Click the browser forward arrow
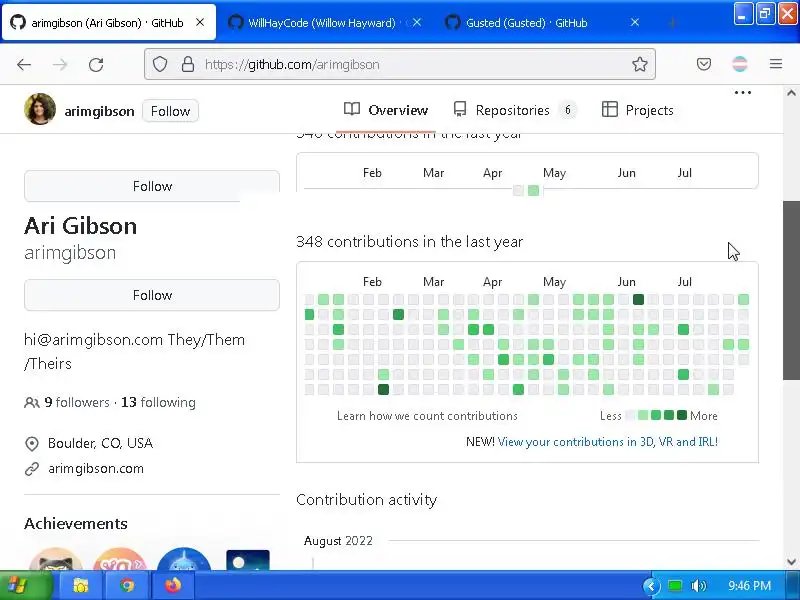Viewport: 800px width, 600px height. point(60,64)
